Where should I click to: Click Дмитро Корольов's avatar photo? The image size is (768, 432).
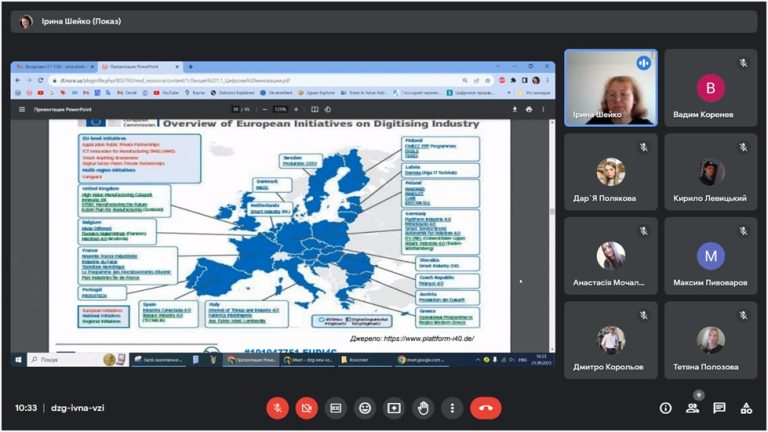(611, 340)
